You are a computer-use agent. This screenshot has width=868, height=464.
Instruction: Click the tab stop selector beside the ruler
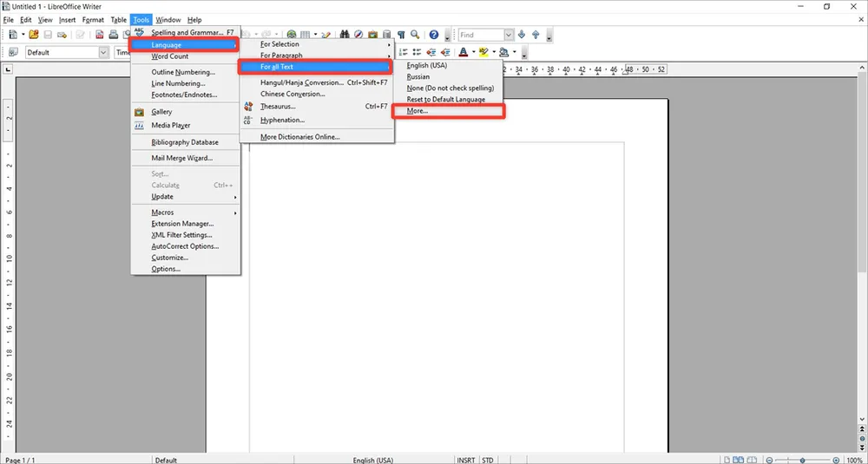point(8,69)
